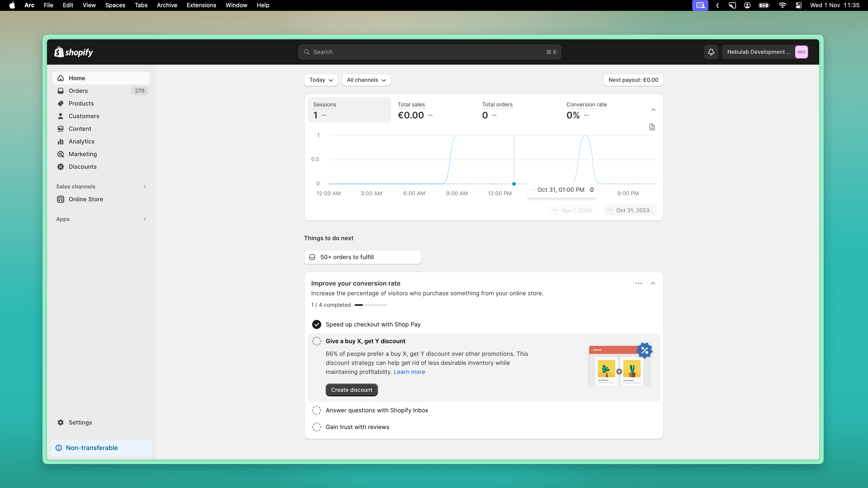The width and height of the screenshot is (868, 488).
Task: Click the Create discount button
Action: pos(352,390)
